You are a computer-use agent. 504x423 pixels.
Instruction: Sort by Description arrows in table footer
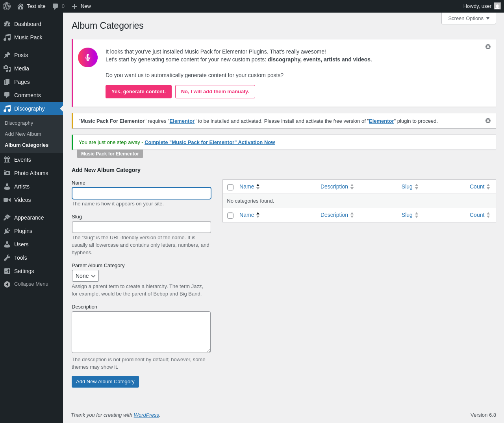(352, 215)
